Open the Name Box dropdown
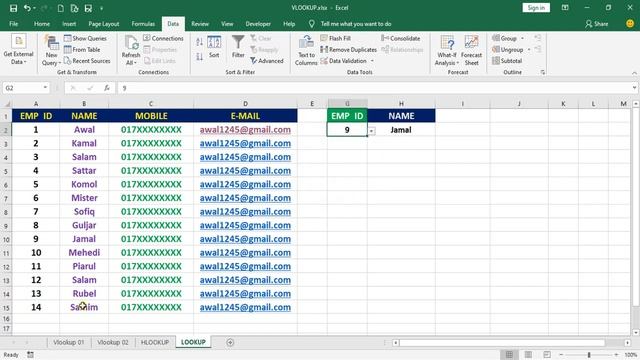 coord(45,88)
